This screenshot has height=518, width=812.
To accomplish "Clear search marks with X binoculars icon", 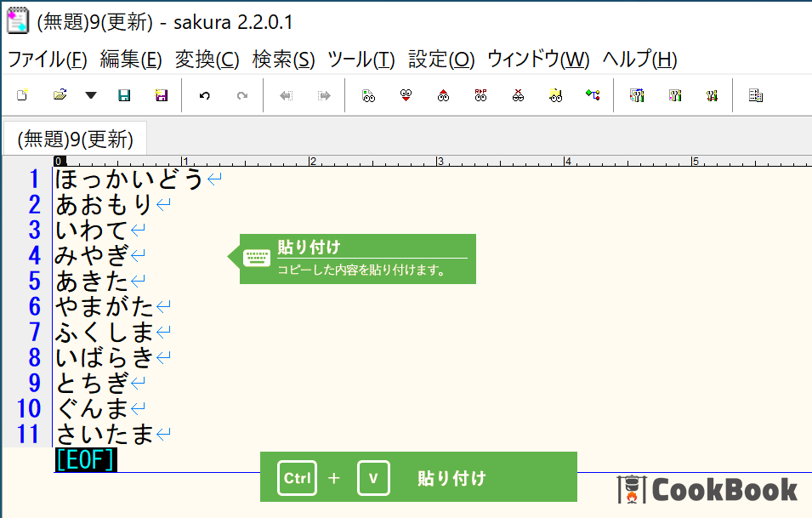I will click(518, 95).
